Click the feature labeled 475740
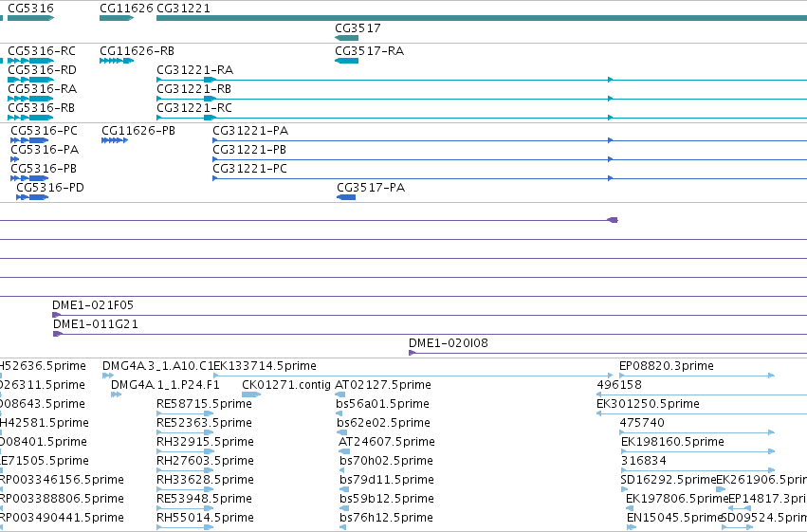807x532 pixels. [642, 423]
